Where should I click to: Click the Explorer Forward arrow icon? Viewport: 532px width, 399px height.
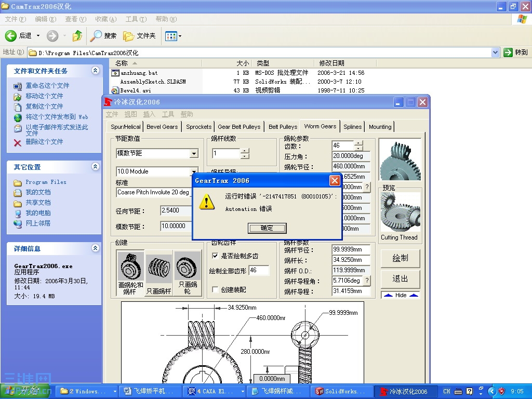click(52, 36)
